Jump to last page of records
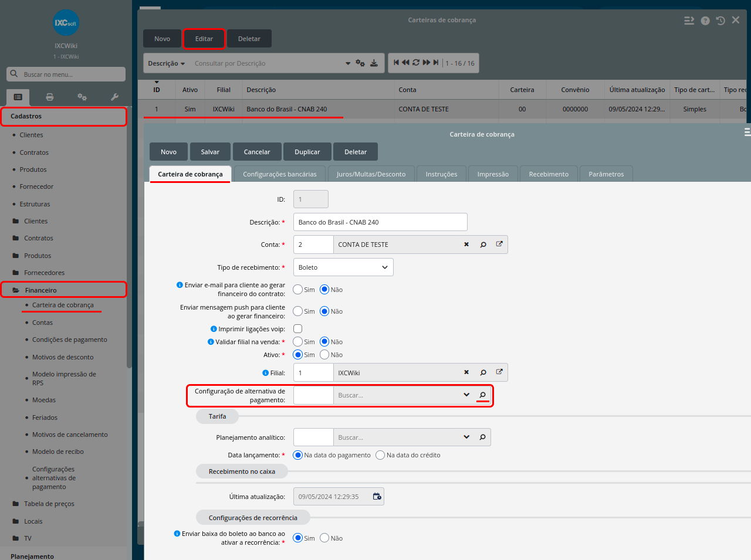This screenshot has height=560, width=751. (x=435, y=63)
